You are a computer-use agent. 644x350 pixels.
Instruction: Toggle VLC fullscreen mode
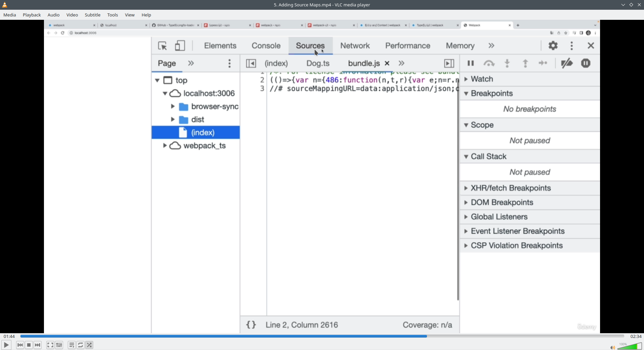coord(50,345)
